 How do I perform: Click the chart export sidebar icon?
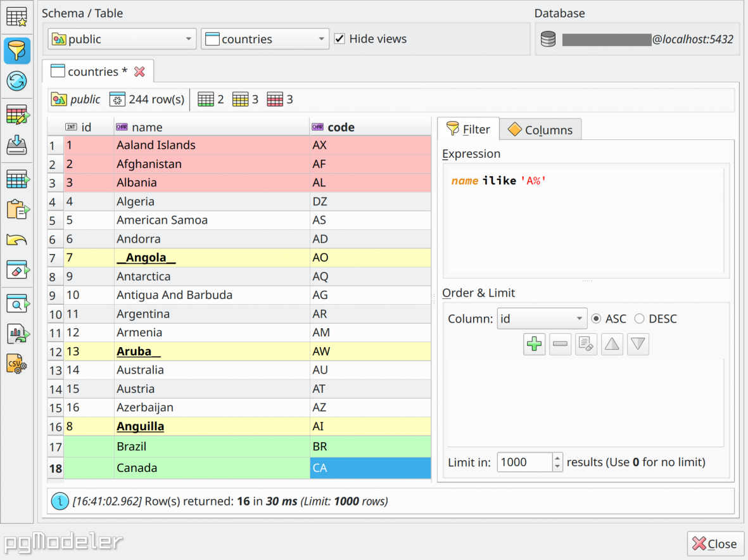click(18, 334)
